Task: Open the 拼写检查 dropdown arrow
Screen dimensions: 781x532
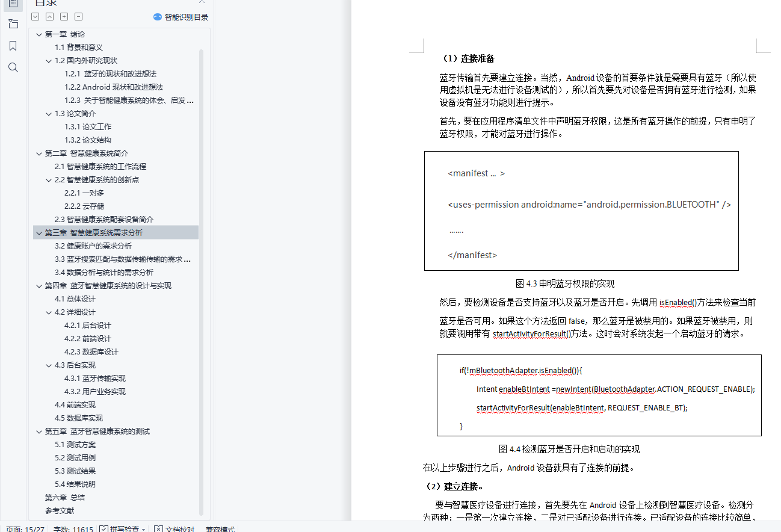Action: 143,530
